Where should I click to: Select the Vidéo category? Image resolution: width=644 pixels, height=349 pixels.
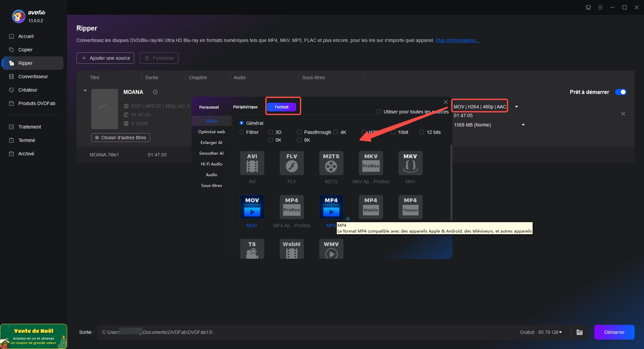212,121
